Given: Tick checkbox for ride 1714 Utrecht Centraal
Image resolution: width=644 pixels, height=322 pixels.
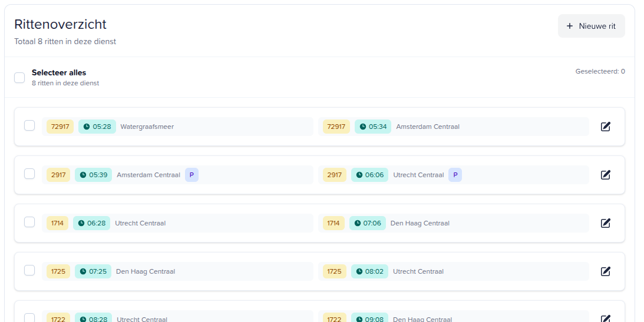Looking at the screenshot, I should [x=29, y=222].
